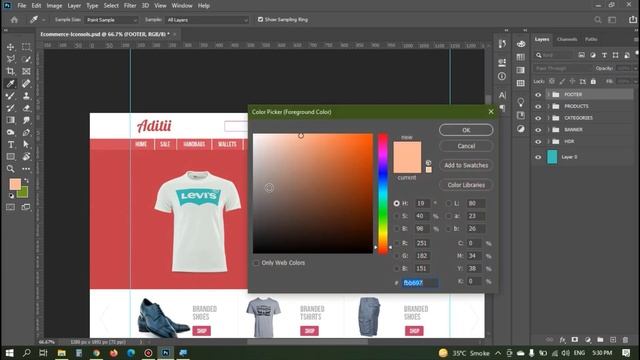
Task: Open the File menu
Action: (x=22, y=6)
